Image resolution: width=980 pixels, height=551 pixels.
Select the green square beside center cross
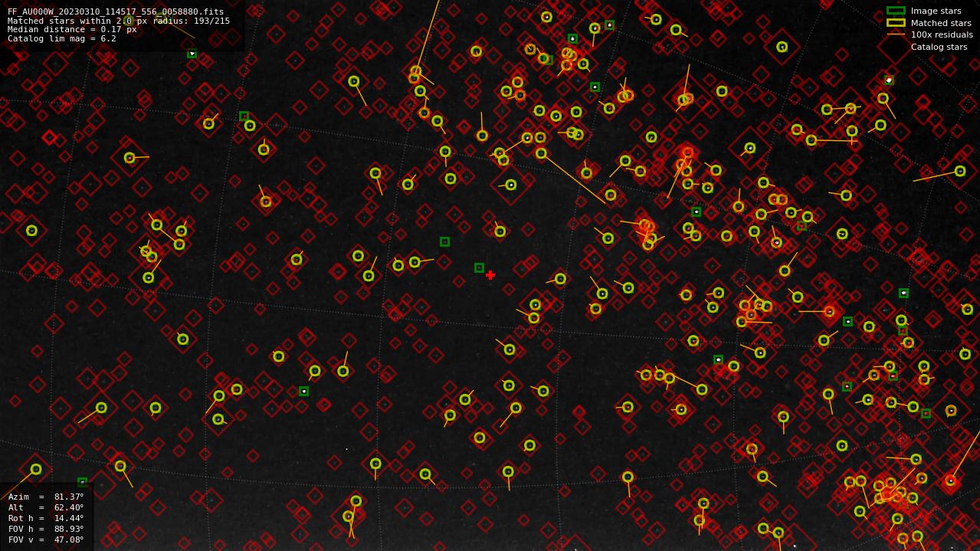479,268
